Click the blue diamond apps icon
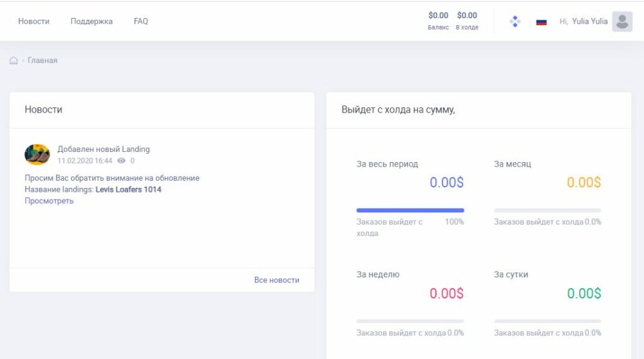This screenshot has height=359, width=644. coord(515,21)
